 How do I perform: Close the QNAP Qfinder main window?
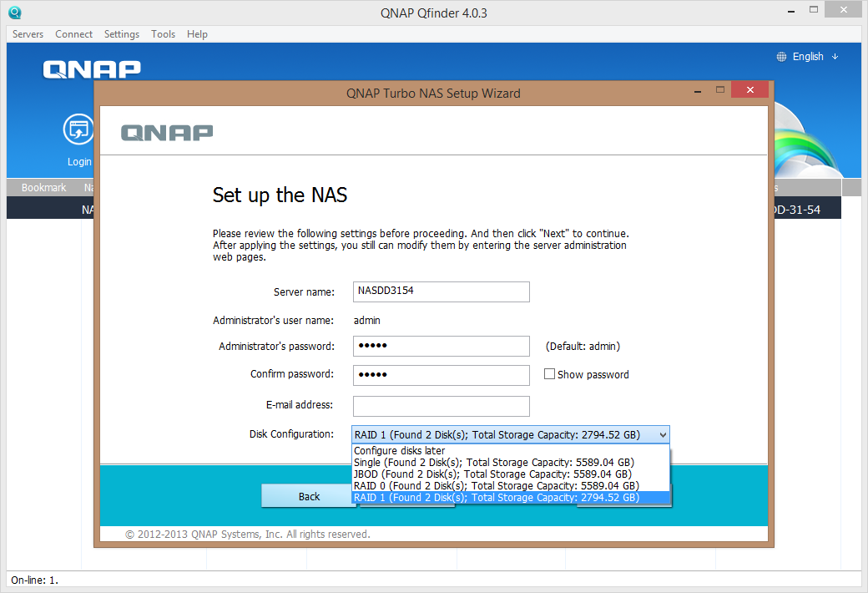coord(843,9)
